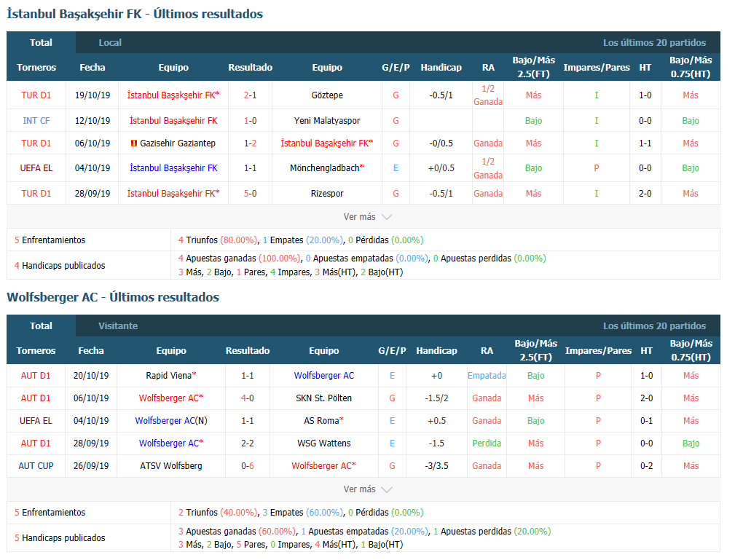This screenshot has height=560, width=735.
Task: Click the 'Los últimos 20 partidos' label for Wolfsberger AC
Action: [654, 326]
